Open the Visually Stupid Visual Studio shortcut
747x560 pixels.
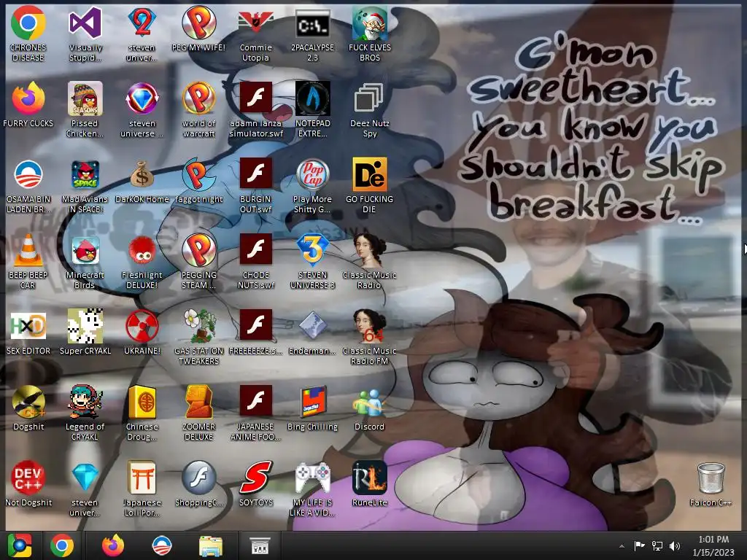(85, 23)
